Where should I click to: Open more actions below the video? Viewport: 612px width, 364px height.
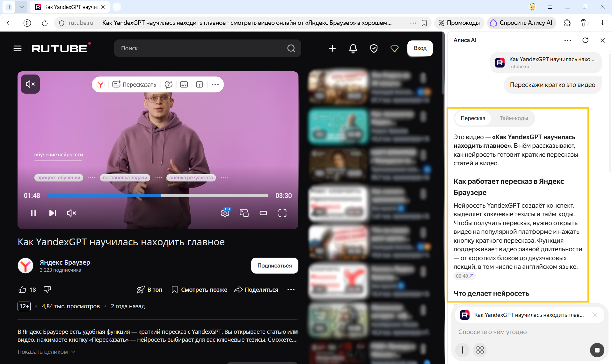click(x=291, y=289)
